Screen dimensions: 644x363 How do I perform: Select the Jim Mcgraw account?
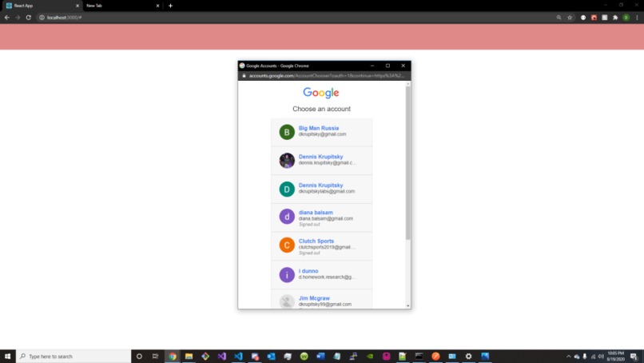tap(321, 299)
